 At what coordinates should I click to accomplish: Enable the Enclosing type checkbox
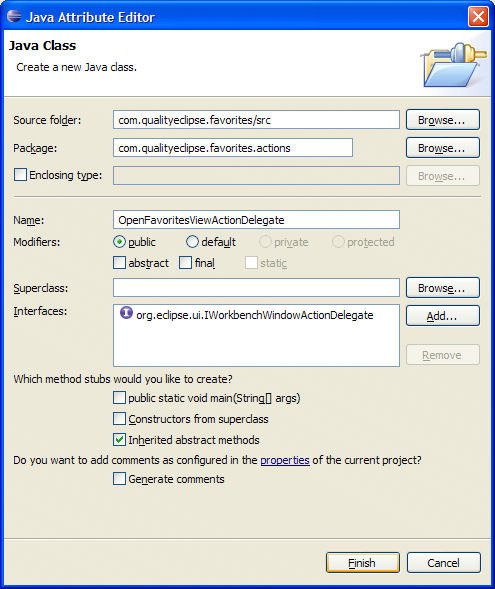coord(20,175)
